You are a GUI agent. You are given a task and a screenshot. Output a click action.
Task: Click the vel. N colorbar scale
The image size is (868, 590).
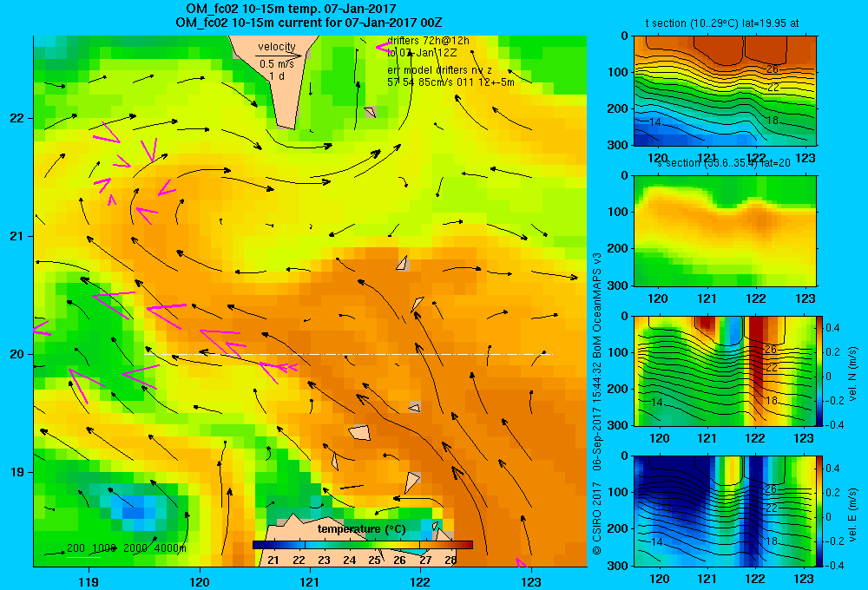click(x=819, y=370)
